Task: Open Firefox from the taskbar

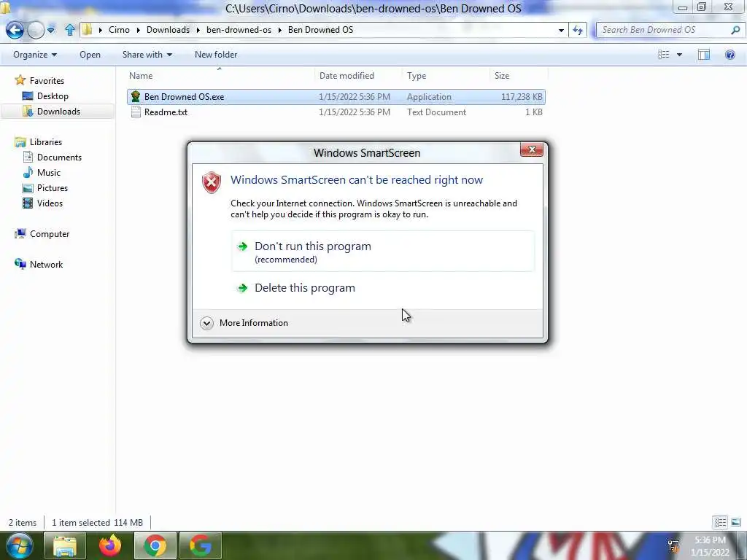Action: coord(110,545)
